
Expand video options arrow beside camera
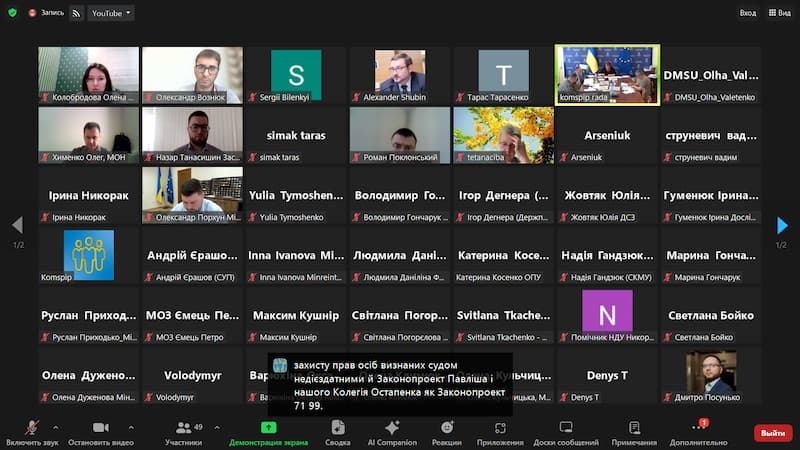coord(131,427)
